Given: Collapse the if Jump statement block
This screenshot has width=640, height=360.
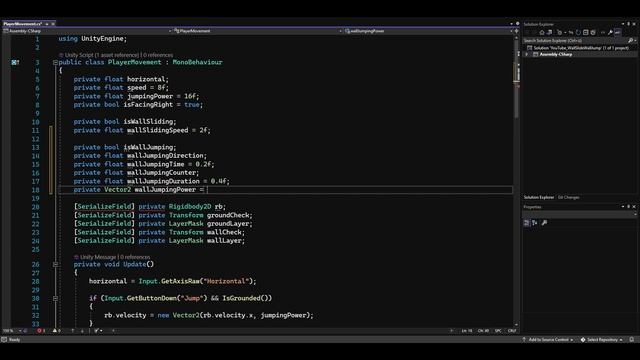Looking at the screenshot, I should 55,298.
